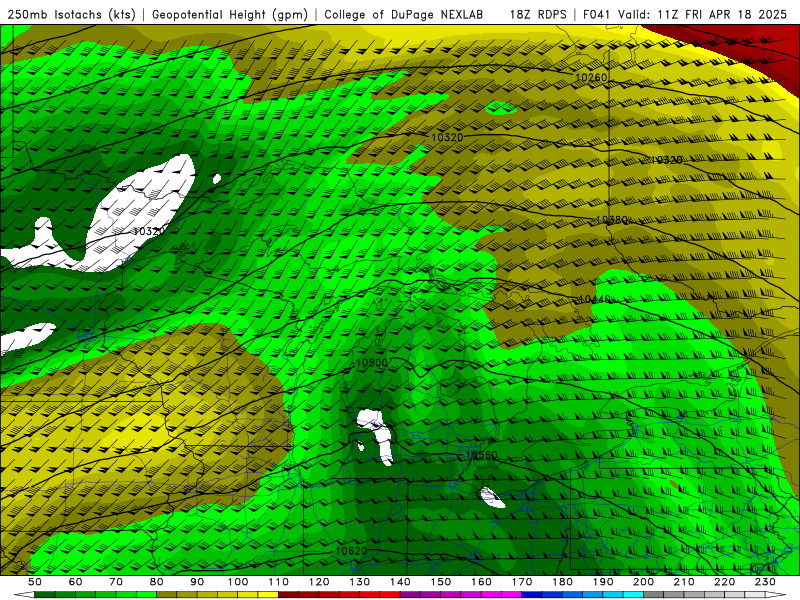Click the 90 value on the color scale
Viewport: 800px width, 600px height.
[197, 582]
